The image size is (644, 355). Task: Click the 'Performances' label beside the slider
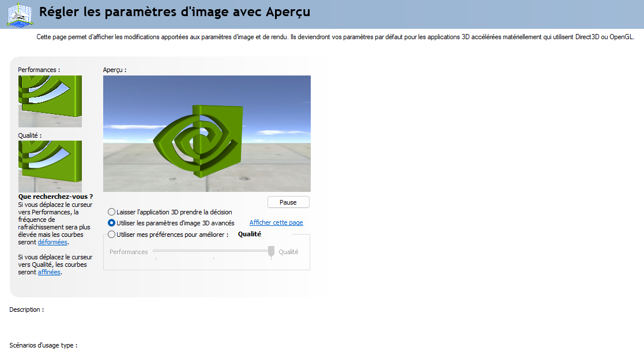point(129,252)
